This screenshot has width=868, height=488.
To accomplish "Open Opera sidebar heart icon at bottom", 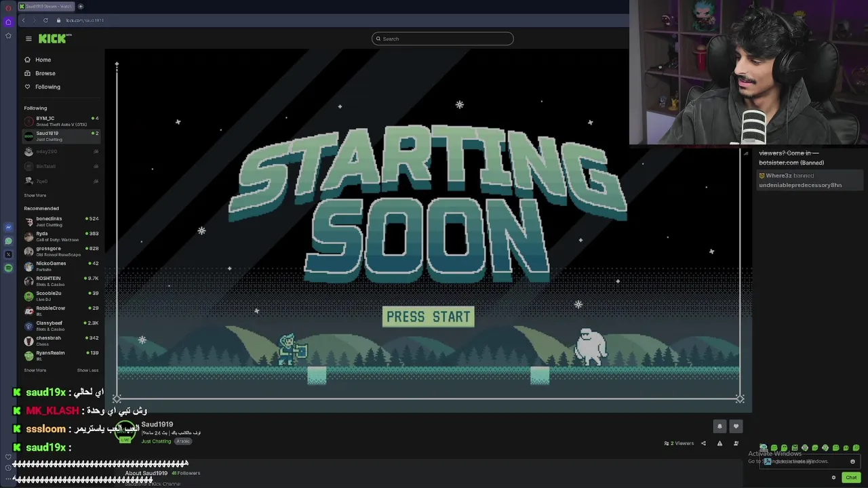I will (x=8, y=457).
